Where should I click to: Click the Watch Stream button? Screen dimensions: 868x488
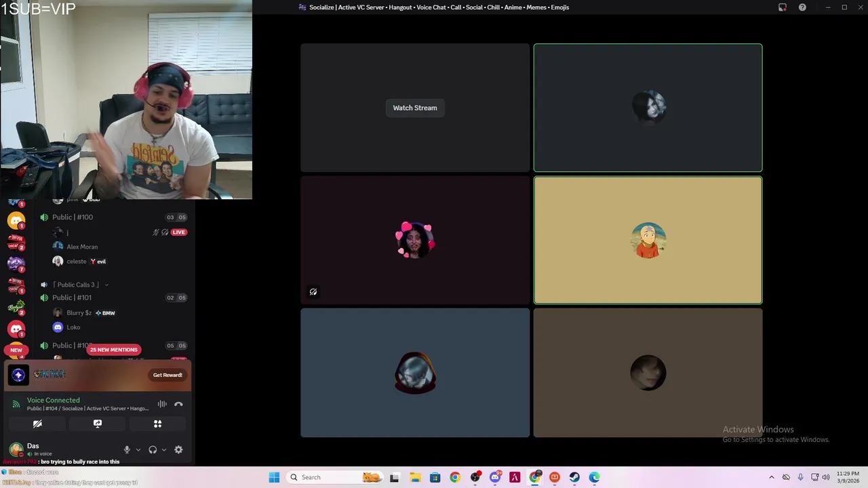pyautogui.click(x=415, y=108)
